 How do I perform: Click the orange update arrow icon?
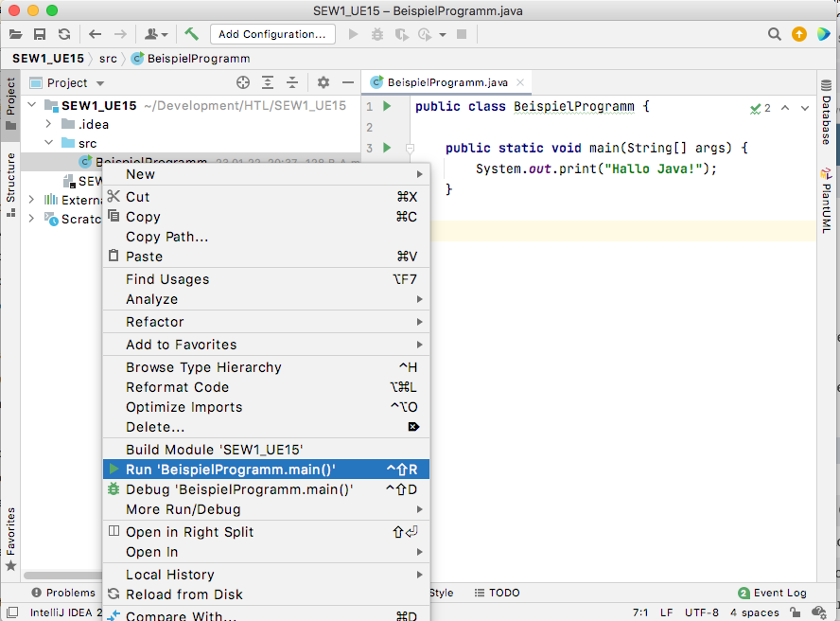point(798,34)
